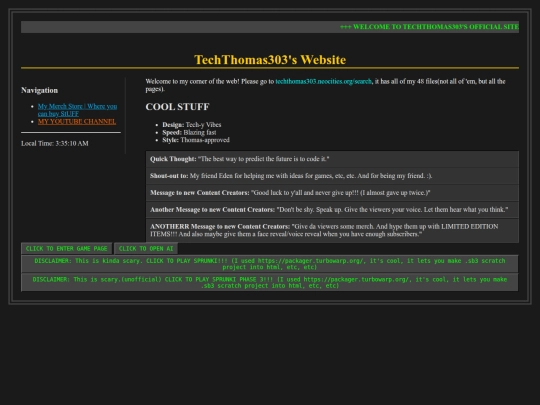
Task: Click the Shout-out to Eden row
Action: tap(332, 176)
